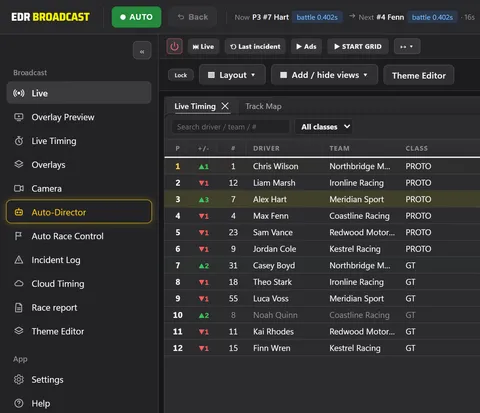Click the broadcast icon beside the sidebar Live item
This screenshot has height=413, width=480.
pyautogui.click(x=19, y=93)
